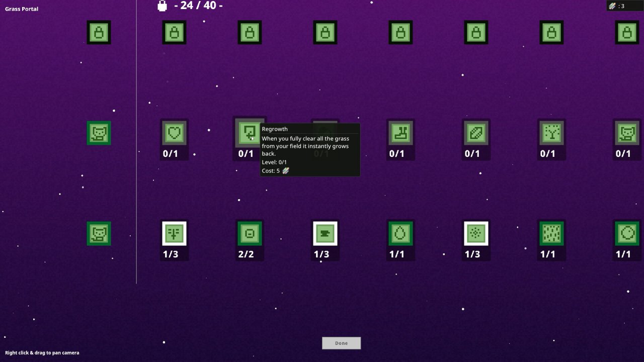Upgrade the anvil tile at 1/3
Screen dimensions: 644x362
pyautogui.click(x=325, y=234)
